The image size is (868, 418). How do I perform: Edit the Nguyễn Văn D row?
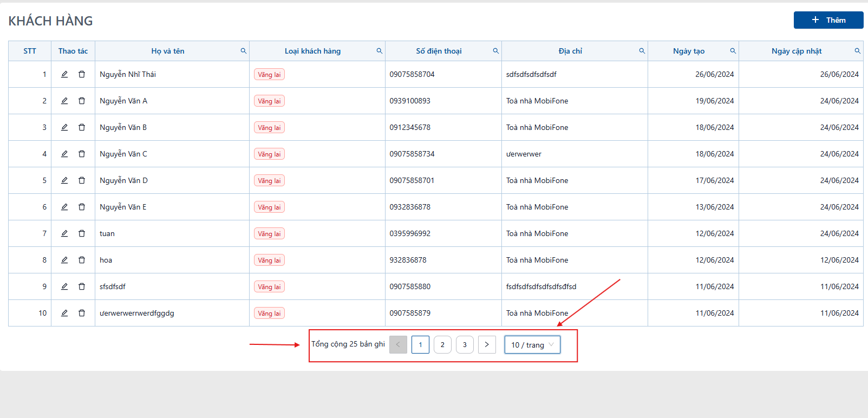click(64, 180)
